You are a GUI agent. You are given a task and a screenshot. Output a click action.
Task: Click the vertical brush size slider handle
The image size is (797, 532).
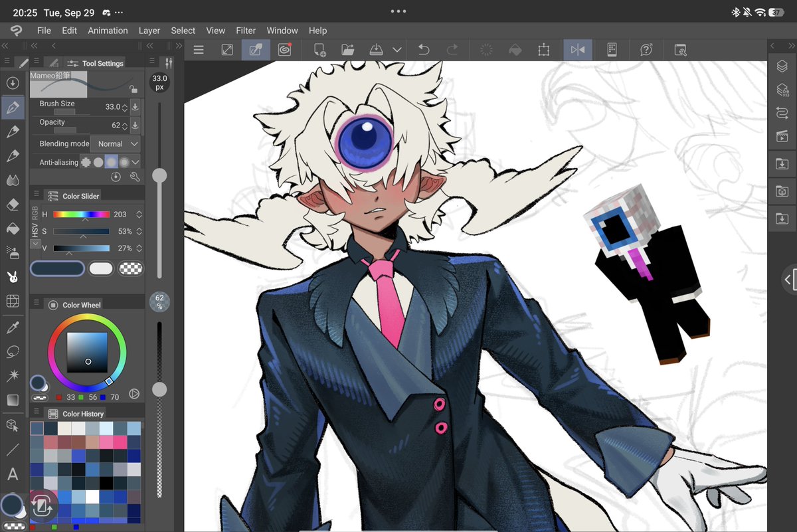coord(159,175)
